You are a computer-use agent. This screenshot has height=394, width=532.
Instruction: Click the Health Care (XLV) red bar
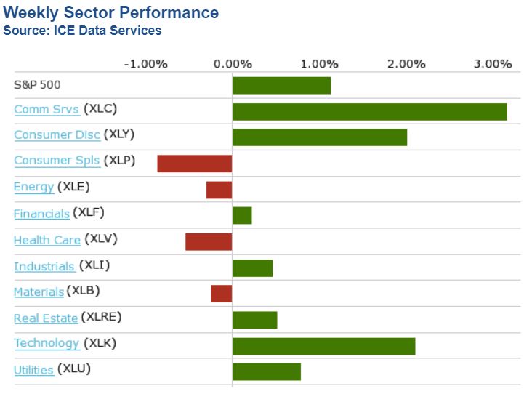pyautogui.click(x=209, y=241)
